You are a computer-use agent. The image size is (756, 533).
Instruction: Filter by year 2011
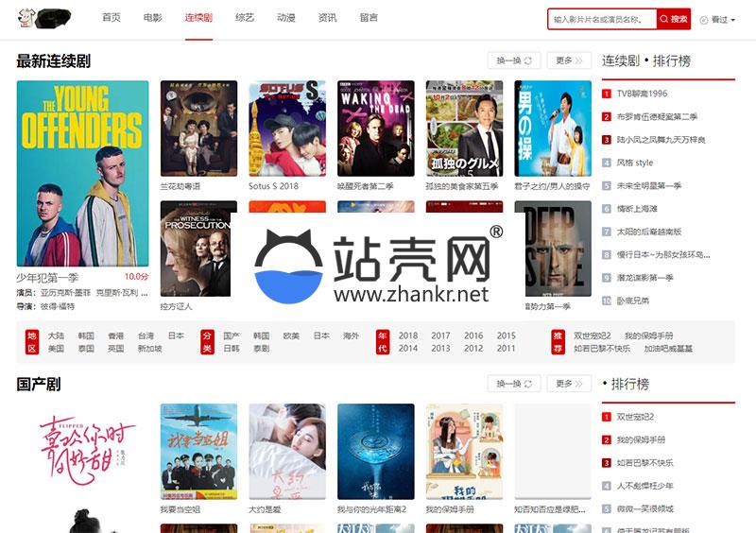507,349
